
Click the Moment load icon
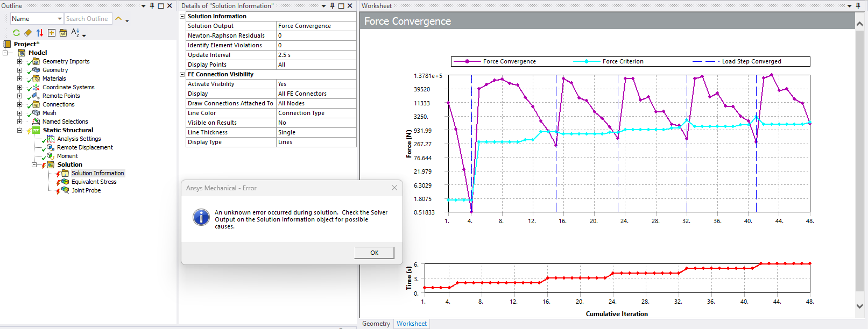pyautogui.click(x=51, y=156)
